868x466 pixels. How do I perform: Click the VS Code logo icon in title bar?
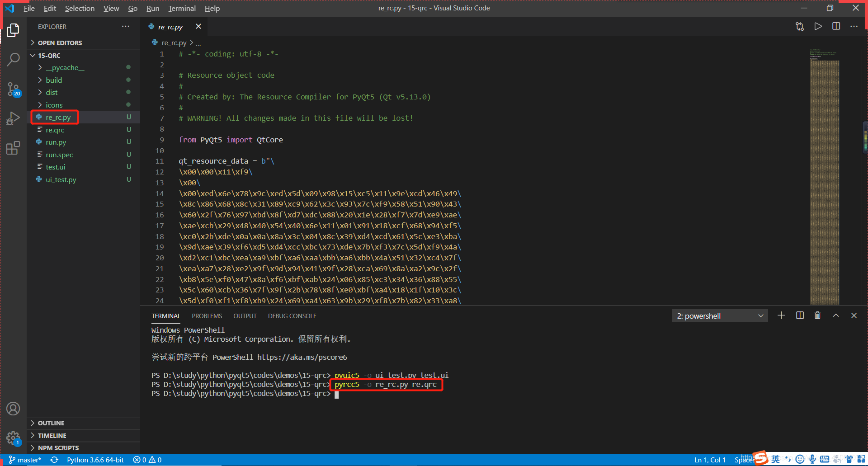point(9,8)
